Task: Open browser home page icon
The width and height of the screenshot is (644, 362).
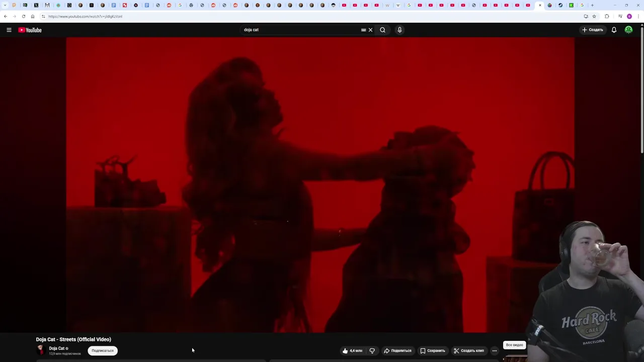Action: 33,17
